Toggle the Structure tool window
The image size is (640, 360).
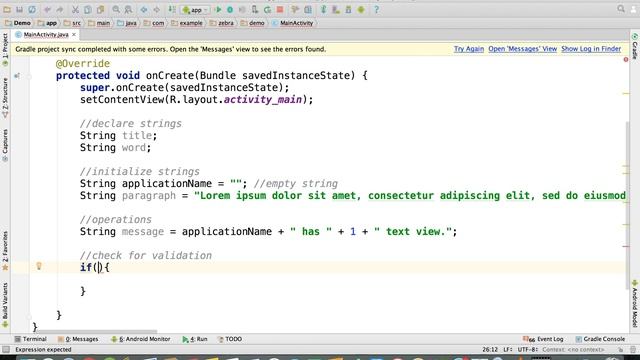5,98
